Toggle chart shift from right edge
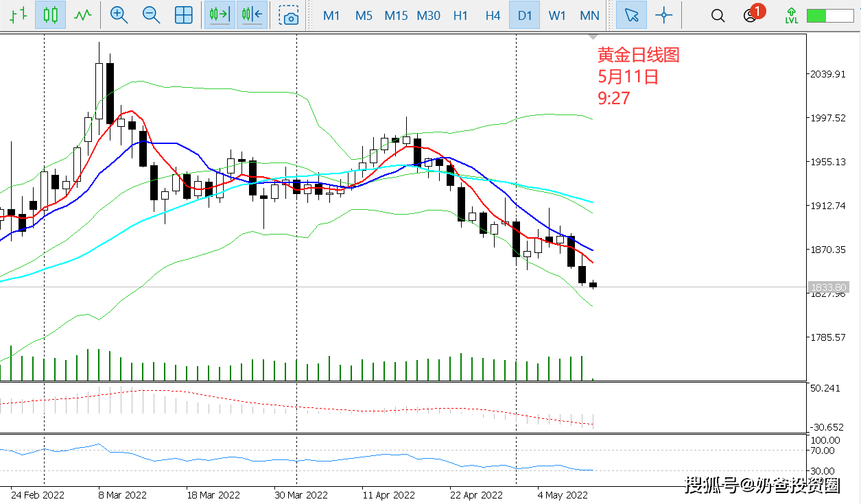This screenshot has width=861, height=504. 252,15
